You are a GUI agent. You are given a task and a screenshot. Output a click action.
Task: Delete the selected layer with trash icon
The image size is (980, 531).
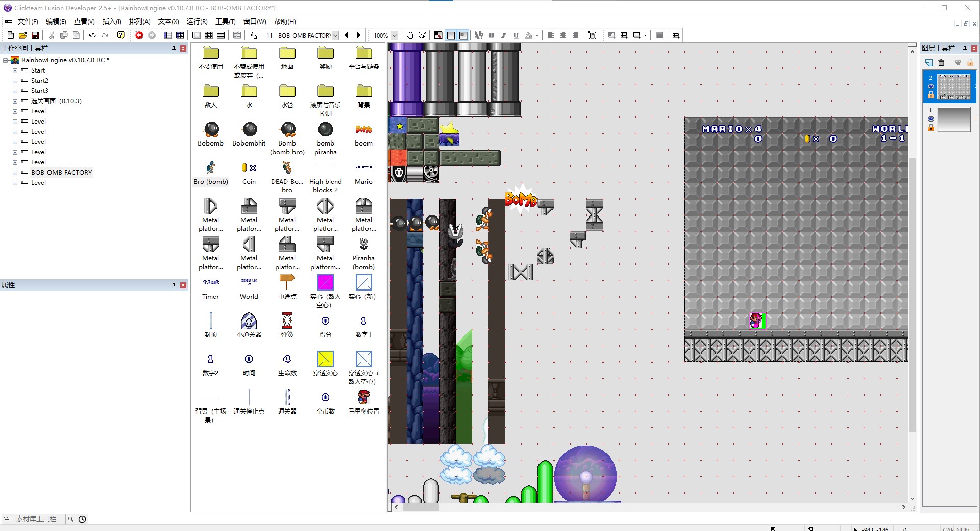[942, 63]
